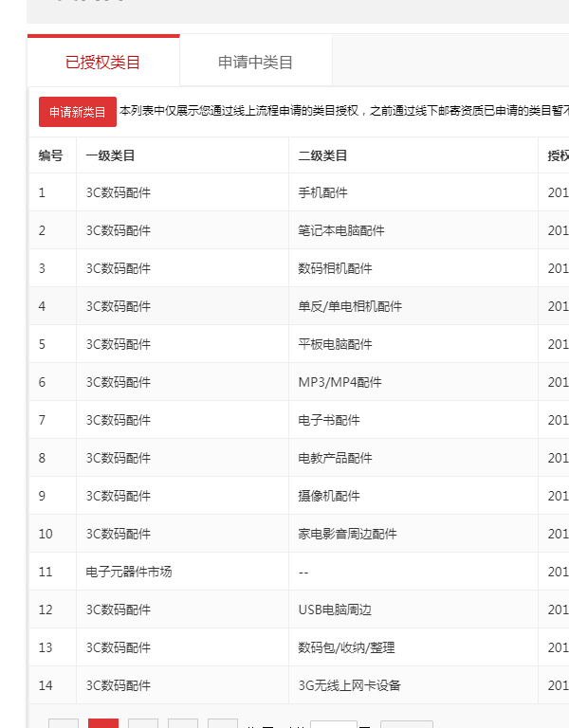569x728 pixels.
Task: Click 3C数码配件 in the 数码包/收纳/整理 row
Action: (119, 647)
